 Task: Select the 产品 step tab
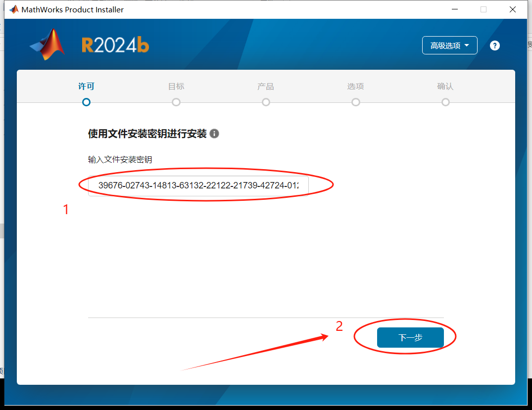pos(266,87)
